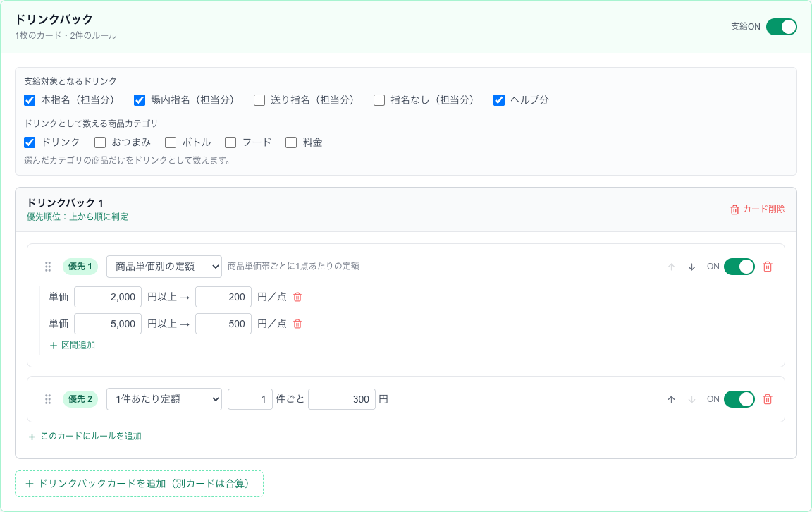Delete 優先 1 rule via trash icon
The image size is (812, 512).
(x=768, y=267)
